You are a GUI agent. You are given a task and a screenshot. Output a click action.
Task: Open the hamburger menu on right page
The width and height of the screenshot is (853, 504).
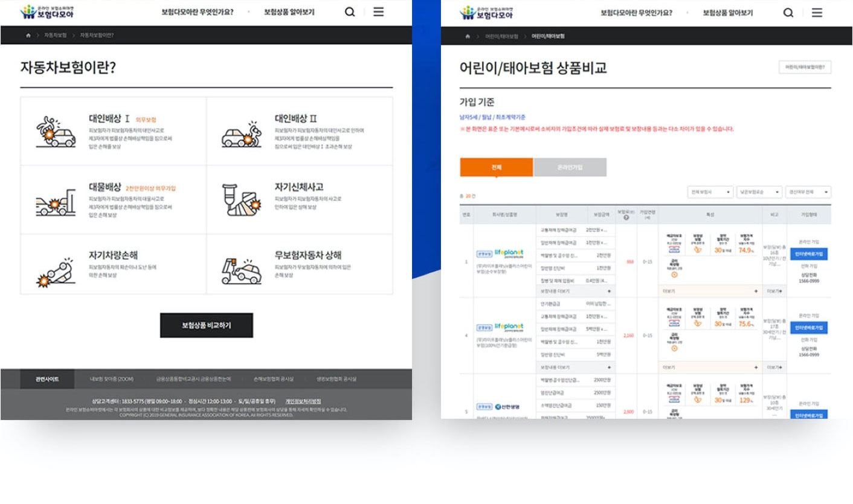click(817, 13)
